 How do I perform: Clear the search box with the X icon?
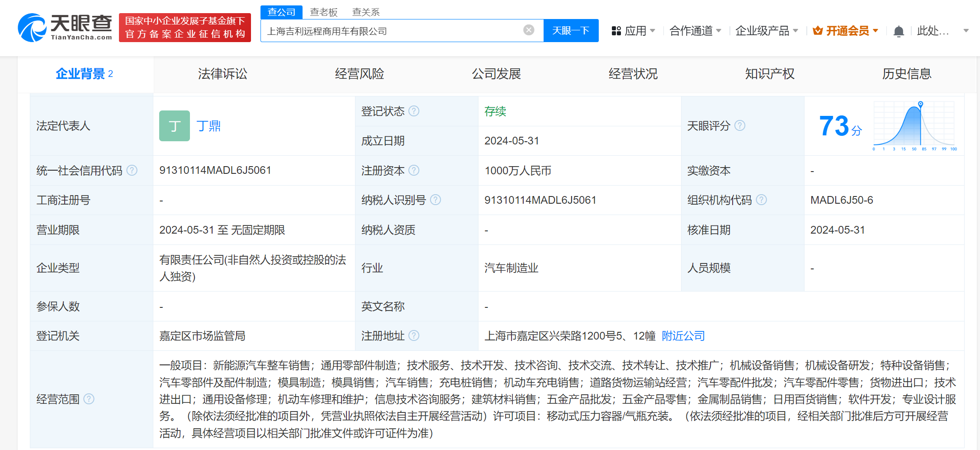pyautogui.click(x=529, y=29)
